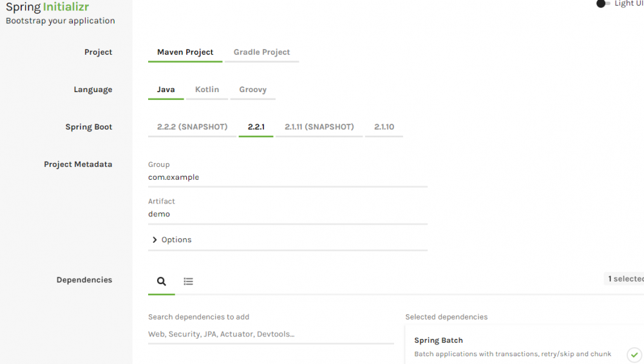Image resolution: width=644 pixels, height=364 pixels.
Task: Toggle the Light UI switch
Action: pos(603,4)
